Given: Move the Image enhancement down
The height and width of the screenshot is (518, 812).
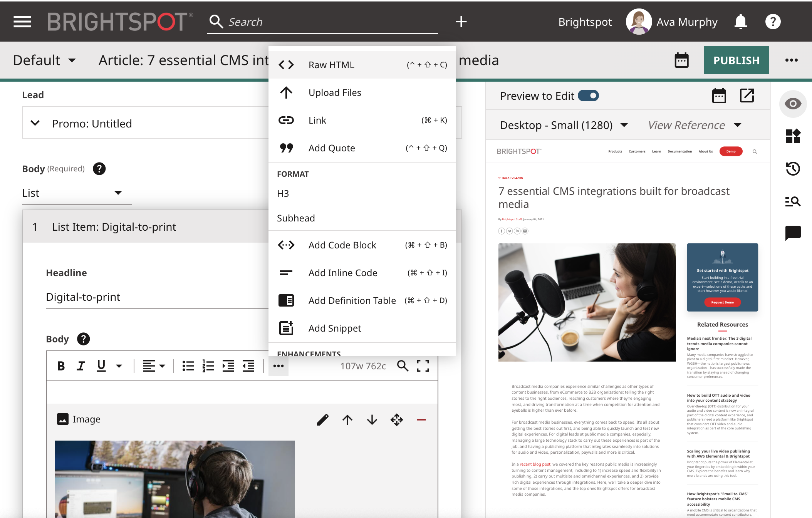Looking at the screenshot, I should click(x=372, y=419).
